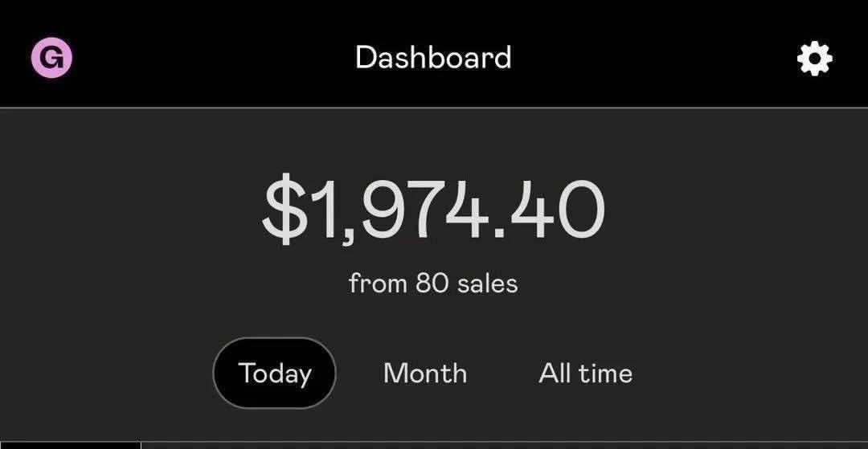868x449 pixels.
Task: Select the sales count label under total
Action: click(433, 283)
